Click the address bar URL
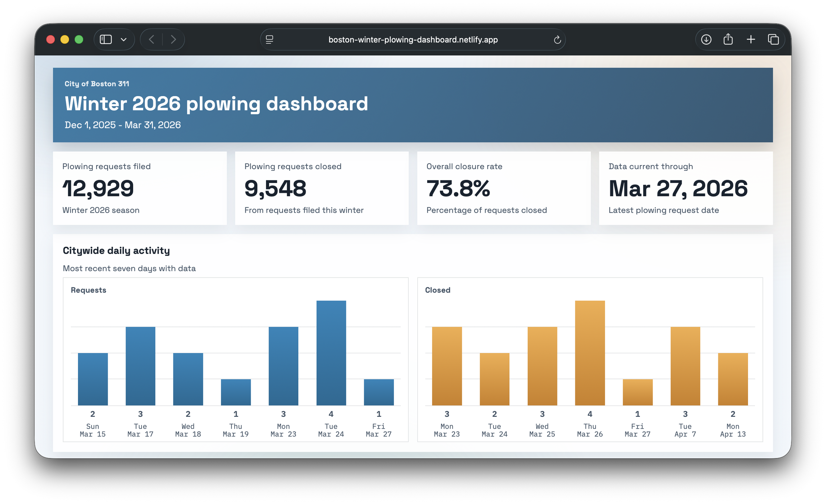 pyautogui.click(x=413, y=40)
